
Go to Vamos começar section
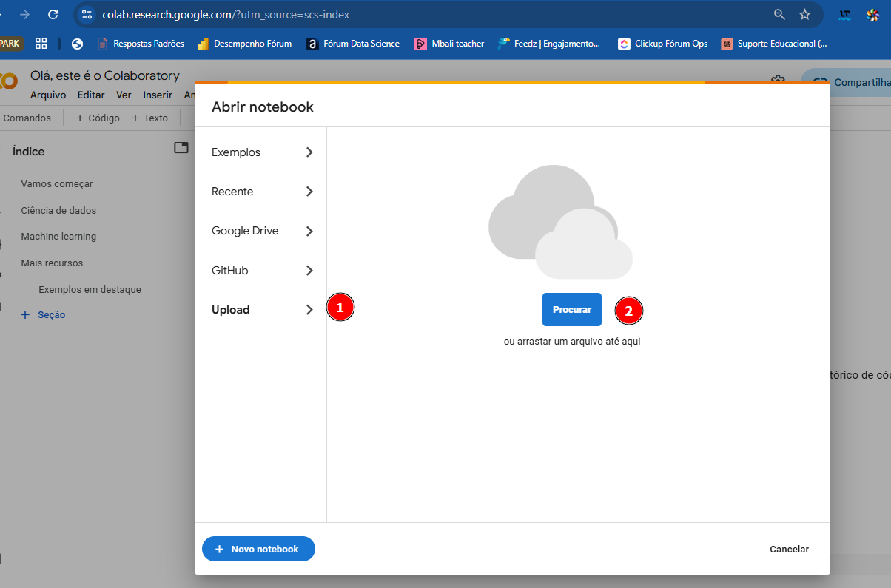coord(57,183)
